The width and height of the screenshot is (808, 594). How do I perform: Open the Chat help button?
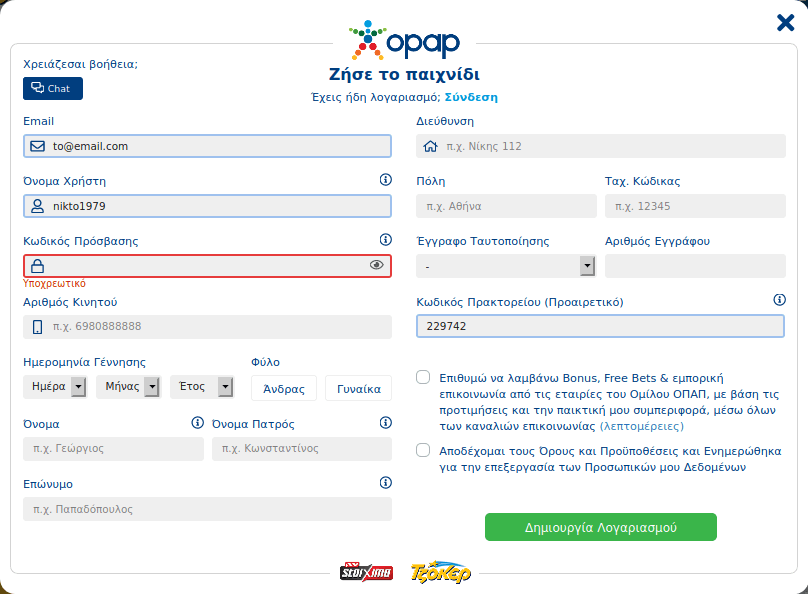tap(53, 89)
